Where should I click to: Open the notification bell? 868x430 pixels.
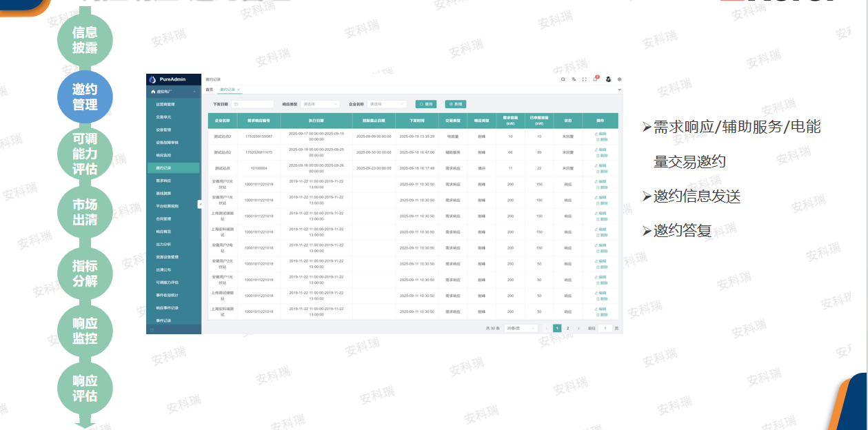(x=596, y=79)
